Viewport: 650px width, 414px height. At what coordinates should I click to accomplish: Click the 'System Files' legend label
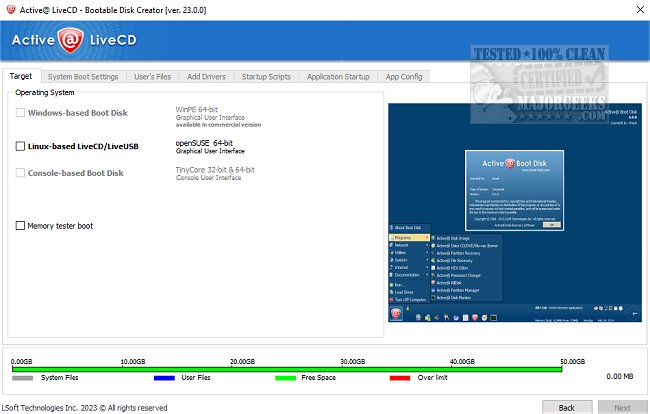[59, 378]
